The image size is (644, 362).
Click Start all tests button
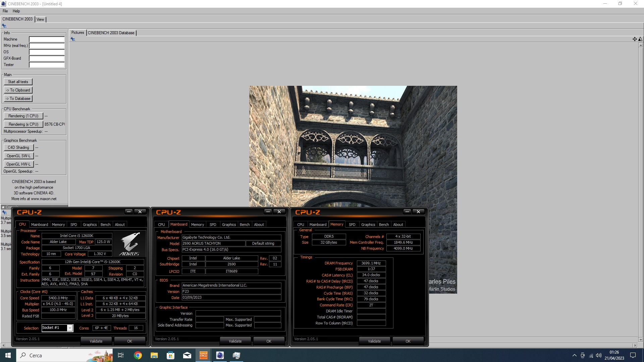[x=18, y=82]
